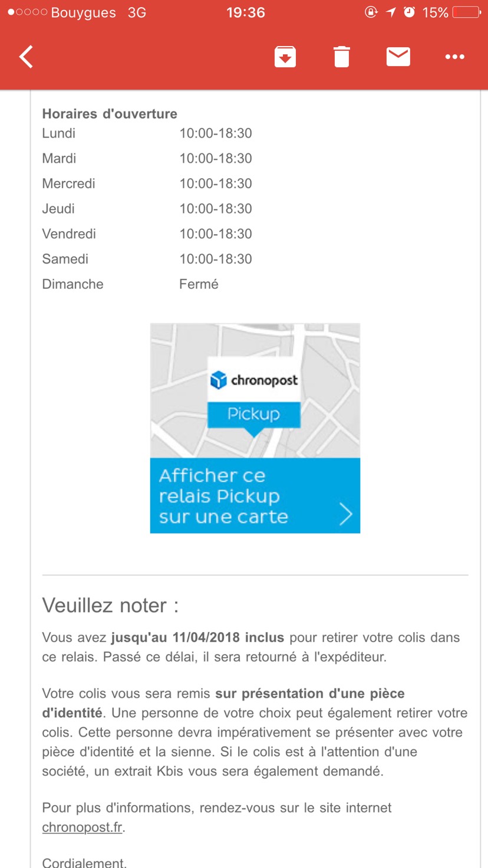Image resolution: width=488 pixels, height=868 pixels.
Task: Tap the rotation lock status icon
Action: (x=371, y=12)
